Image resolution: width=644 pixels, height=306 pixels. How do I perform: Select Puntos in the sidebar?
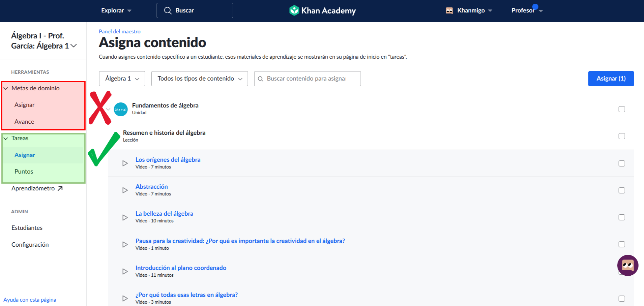(24, 172)
